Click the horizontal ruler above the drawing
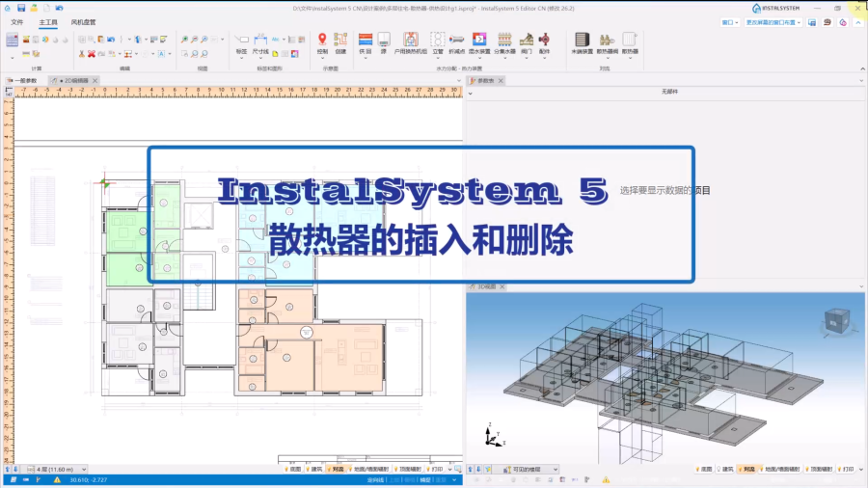 tap(238, 93)
